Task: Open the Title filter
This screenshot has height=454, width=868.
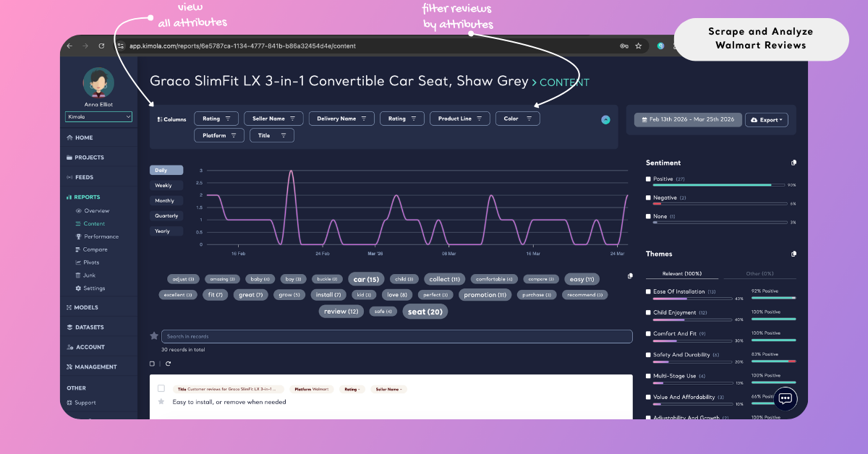Action: tap(272, 135)
